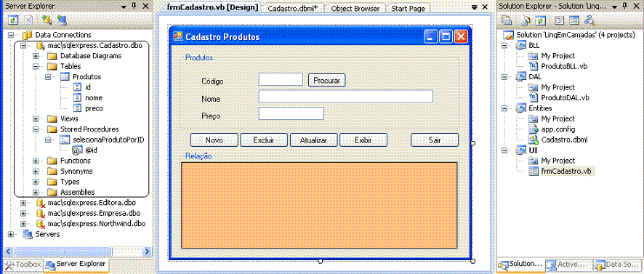The width and height of the screenshot is (644, 274).
Task: Collapse the mac\sqlexpress.Cadastro.dbo connection
Action: point(23,46)
